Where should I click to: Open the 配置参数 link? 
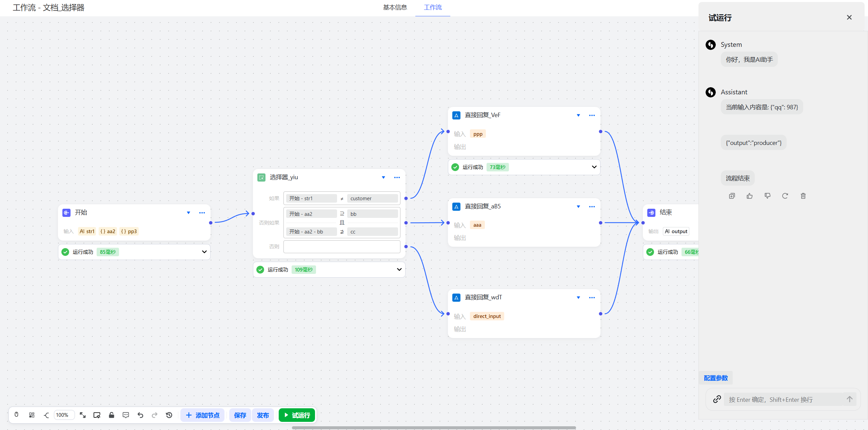[715, 378]
